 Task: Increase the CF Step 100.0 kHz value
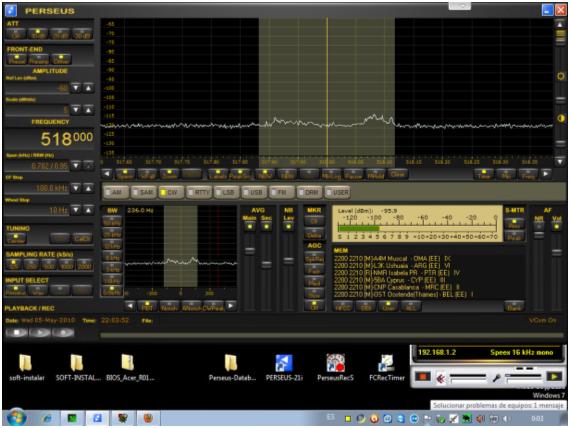pyautogui.click(x=88, y=188)
